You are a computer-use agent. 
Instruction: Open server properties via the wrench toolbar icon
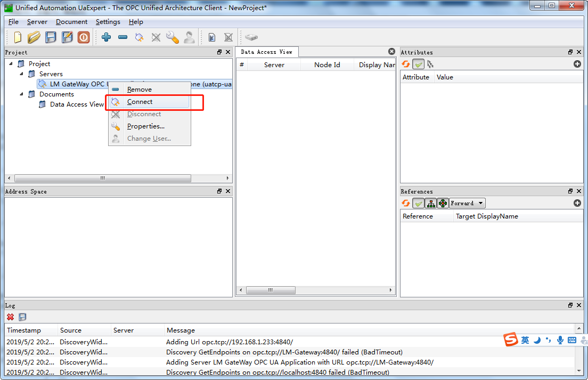pos(173,37)
